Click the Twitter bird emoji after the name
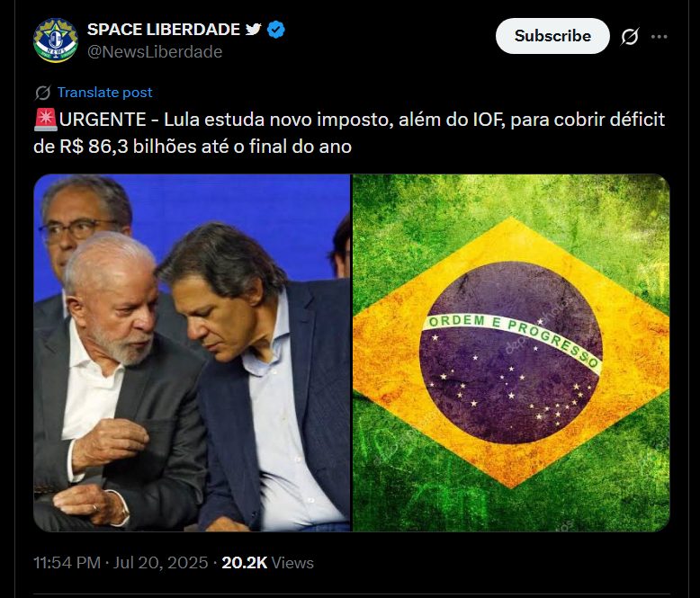 point(253,30)
